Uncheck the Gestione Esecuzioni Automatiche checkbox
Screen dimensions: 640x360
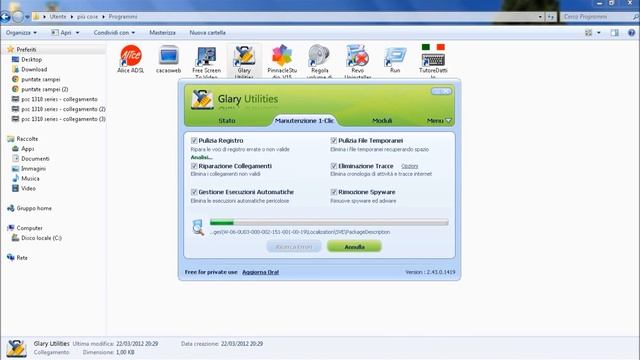click(194, 192)
